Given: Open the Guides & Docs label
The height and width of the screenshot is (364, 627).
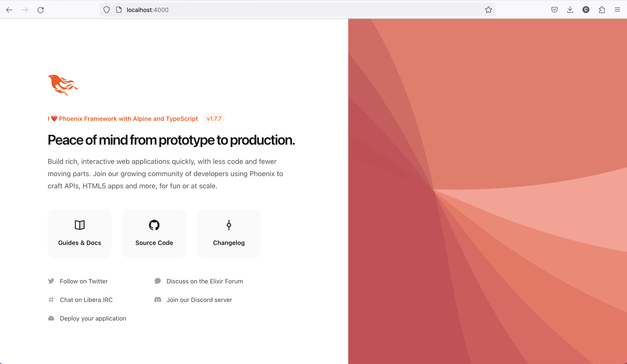Looking at the screenshot, I should click(80, 243).
